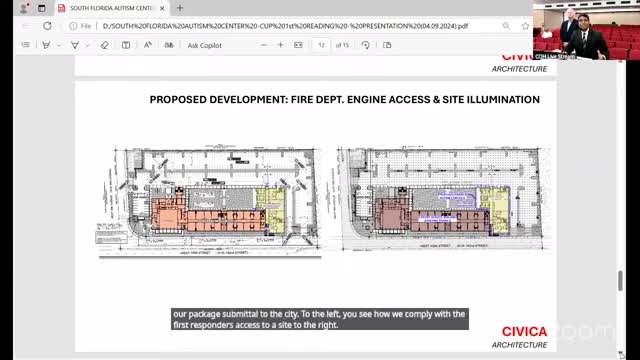Open the translate tool icon
This screenshot has height=360, width=640.
tap(169, 45)
